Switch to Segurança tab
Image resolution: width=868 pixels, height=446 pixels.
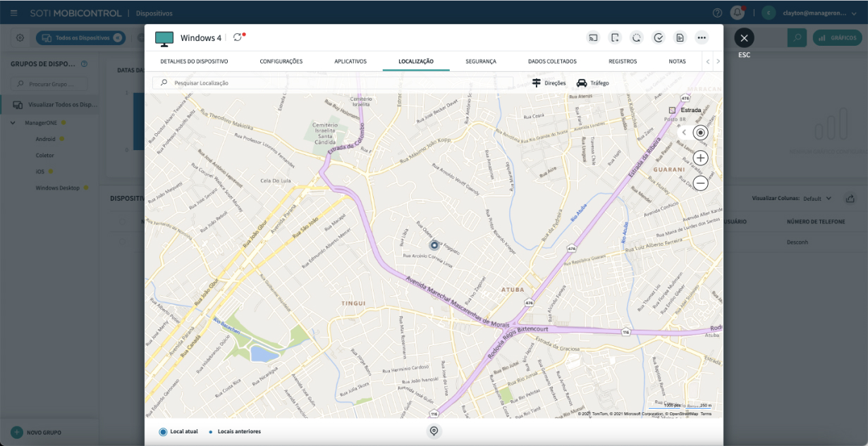[x=481, y=61]
